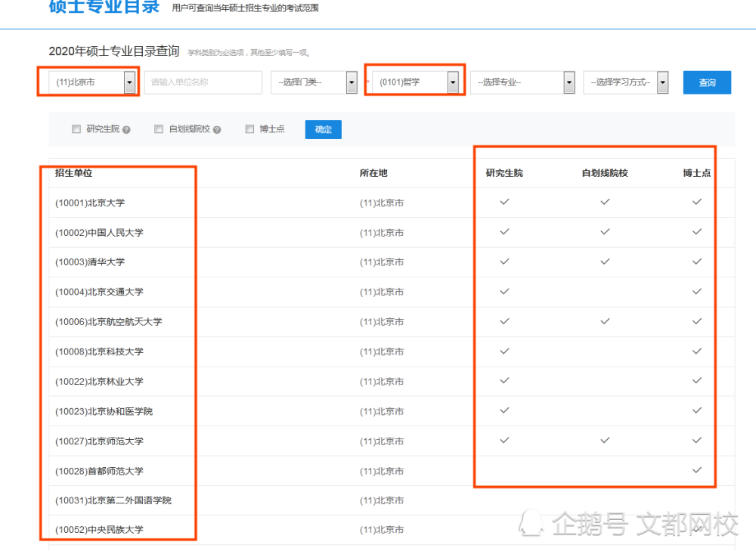This screenshot has height=551, width=756.
Task: Select (10022)北京林业大学 in the list
Action: [x=99, y=382]
